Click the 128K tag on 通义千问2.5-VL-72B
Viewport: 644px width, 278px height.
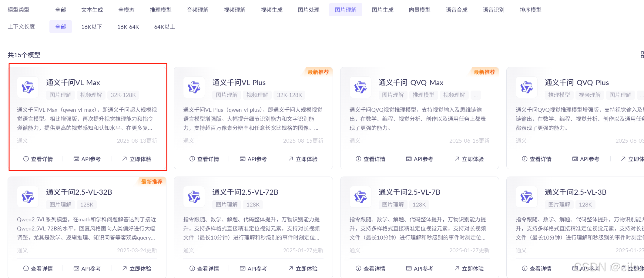(253, 205)
